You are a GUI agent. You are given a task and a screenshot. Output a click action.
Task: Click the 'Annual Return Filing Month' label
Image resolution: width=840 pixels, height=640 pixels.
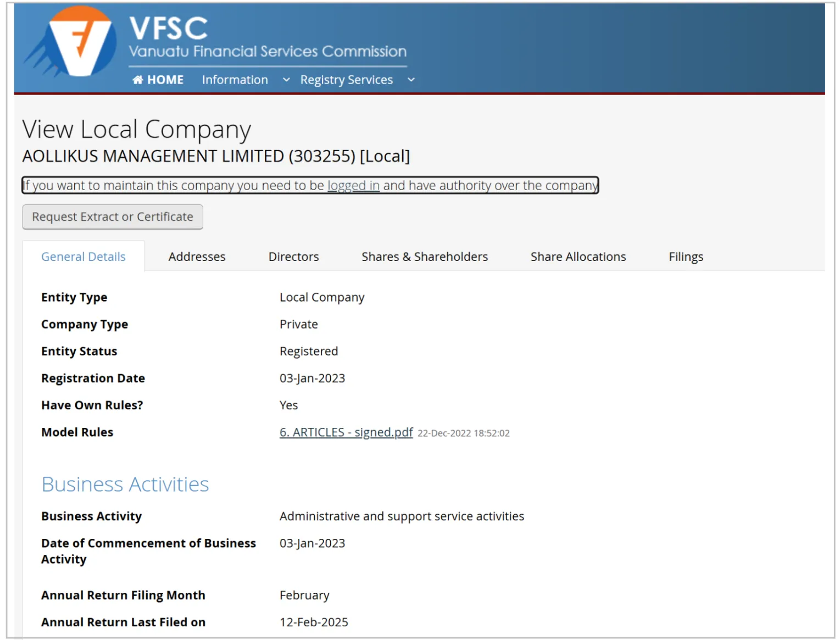coord(124,596)
